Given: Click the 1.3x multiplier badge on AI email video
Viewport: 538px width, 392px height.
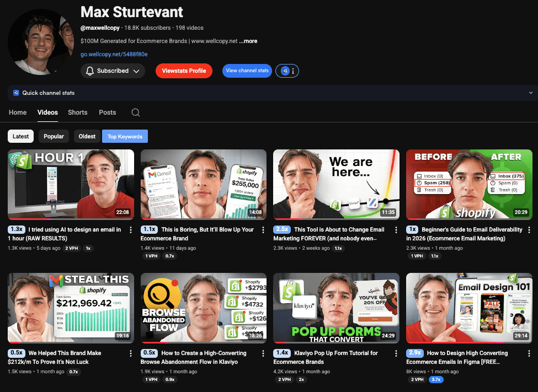Looking at the screenshot, I should (x=17, y=229).
